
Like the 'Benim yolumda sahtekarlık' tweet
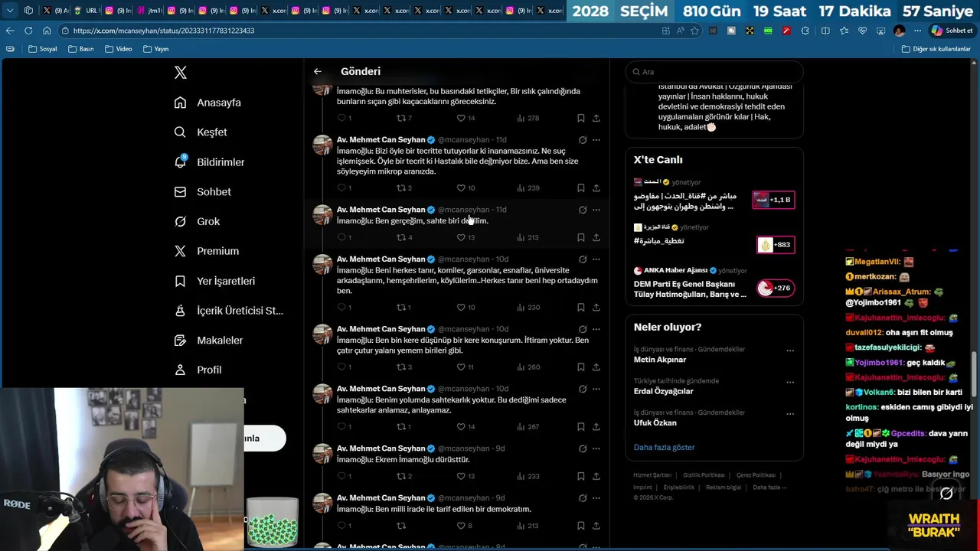pyautogui.click(x=465, y=426)
